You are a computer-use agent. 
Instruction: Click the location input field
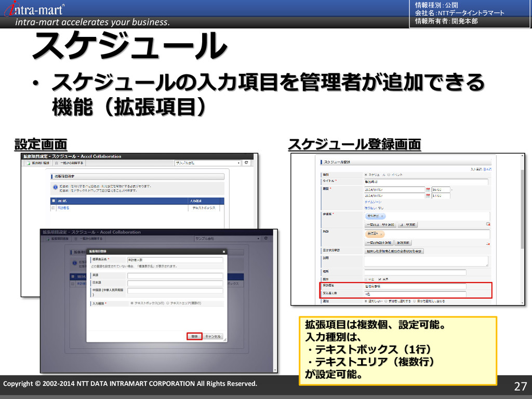[415, 272]
